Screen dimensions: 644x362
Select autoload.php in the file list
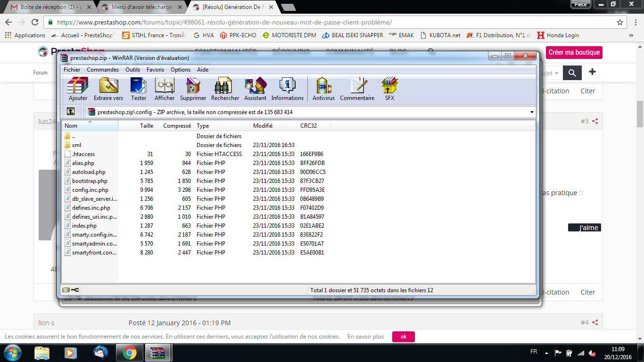pos(89,172)
